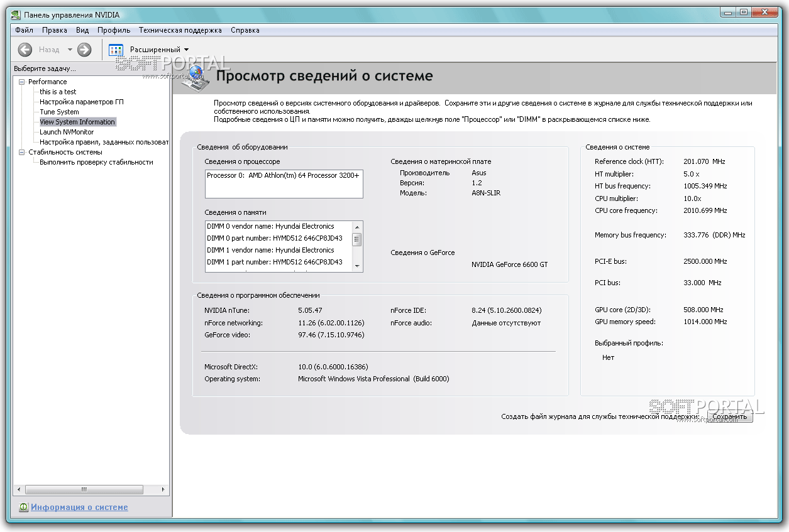Click the task tree scroll right arrow
Image resolution: width=789 pixels, height=532 pixels.
(163, 489)
